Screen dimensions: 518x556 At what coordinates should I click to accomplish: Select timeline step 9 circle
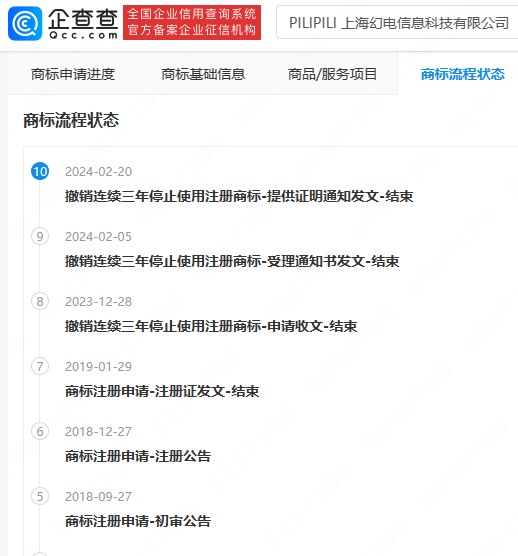(40, 236)
